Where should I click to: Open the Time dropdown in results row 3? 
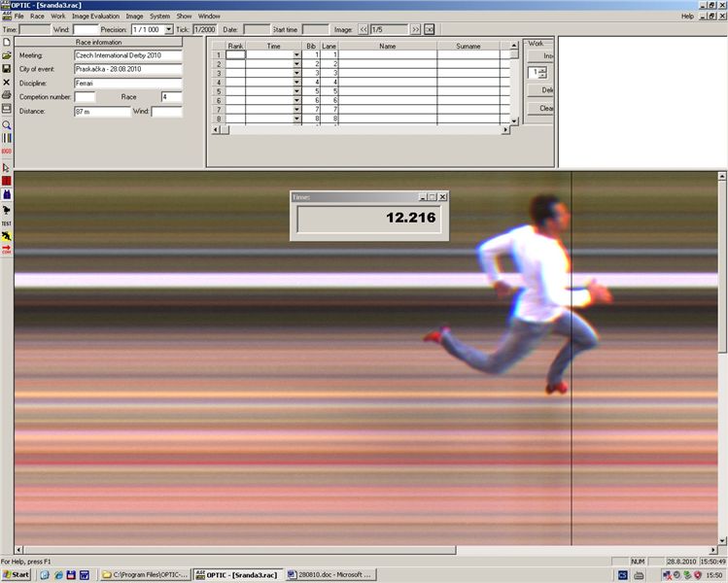296,73
